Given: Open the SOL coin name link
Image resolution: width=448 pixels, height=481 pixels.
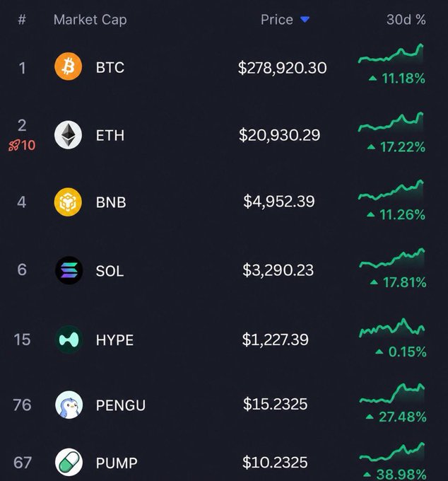Looking at the screenshot, I should (110, 271).
